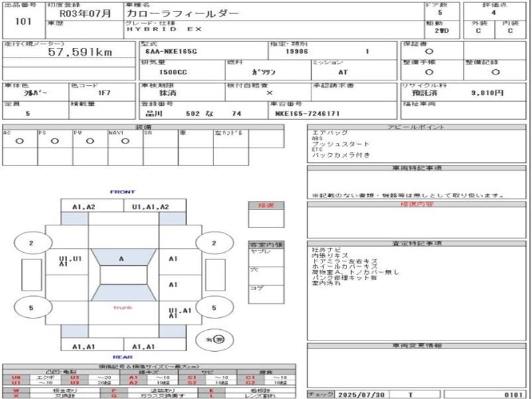Select note 荷物室A、トノカバー無し

(356, 272)
